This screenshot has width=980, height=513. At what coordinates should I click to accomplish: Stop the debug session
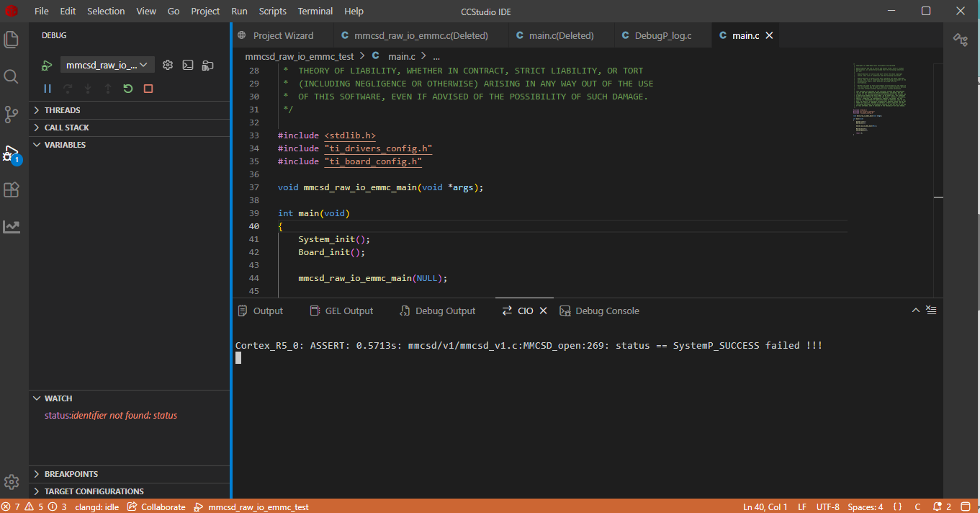148,89
